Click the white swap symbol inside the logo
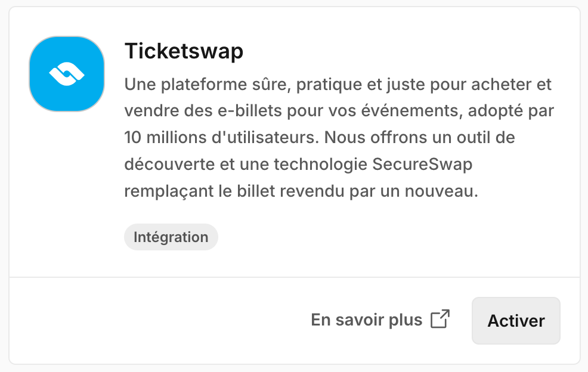 [67, 74]
